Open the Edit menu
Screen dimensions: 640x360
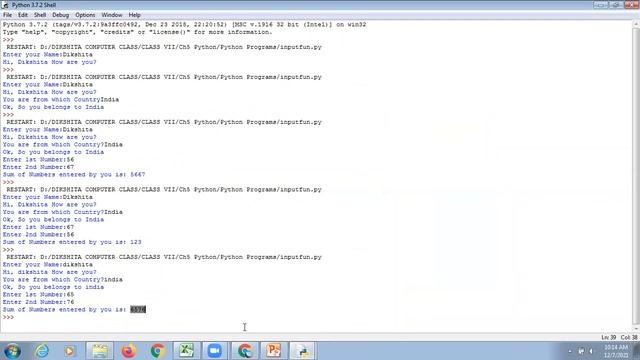pyautogui.click(x=23, y=15)
